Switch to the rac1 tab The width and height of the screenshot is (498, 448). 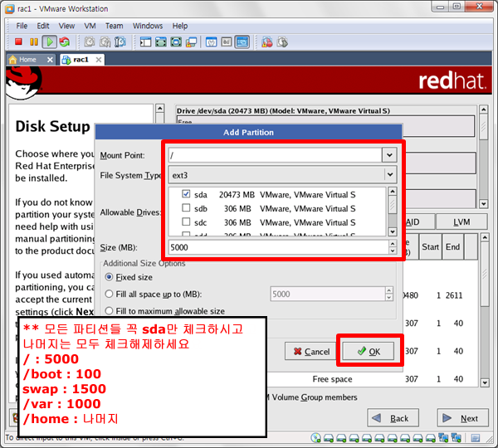tap(81, 60)
